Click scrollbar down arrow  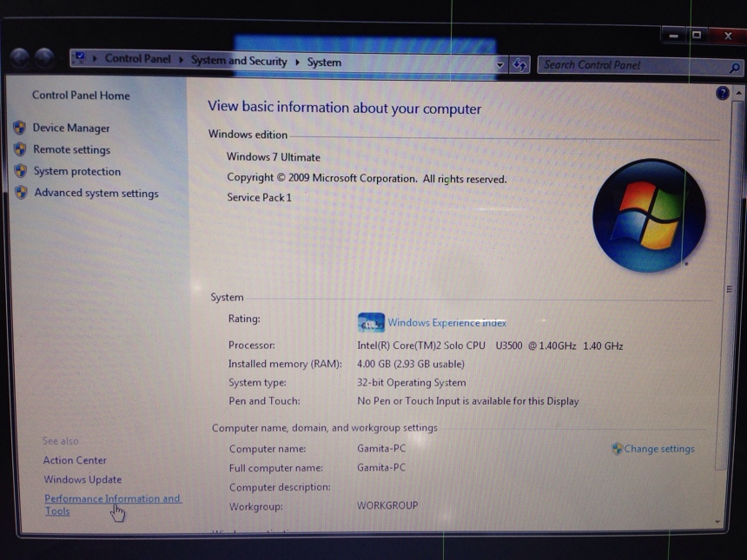point(717,523)
